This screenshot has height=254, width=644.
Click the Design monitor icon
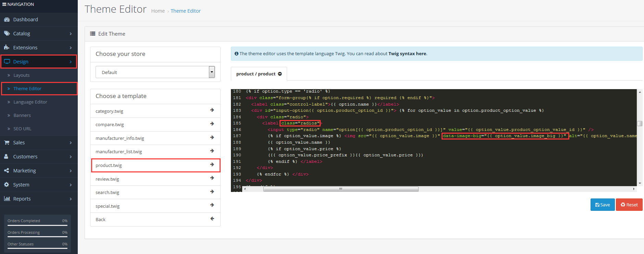tap(7, 62)
